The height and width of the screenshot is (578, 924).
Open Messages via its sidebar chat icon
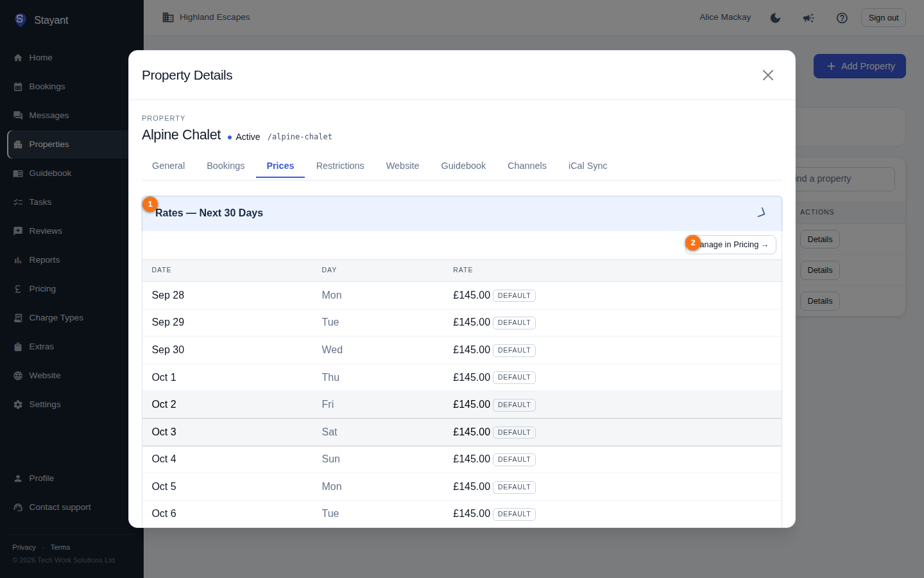tap(18, 116)
